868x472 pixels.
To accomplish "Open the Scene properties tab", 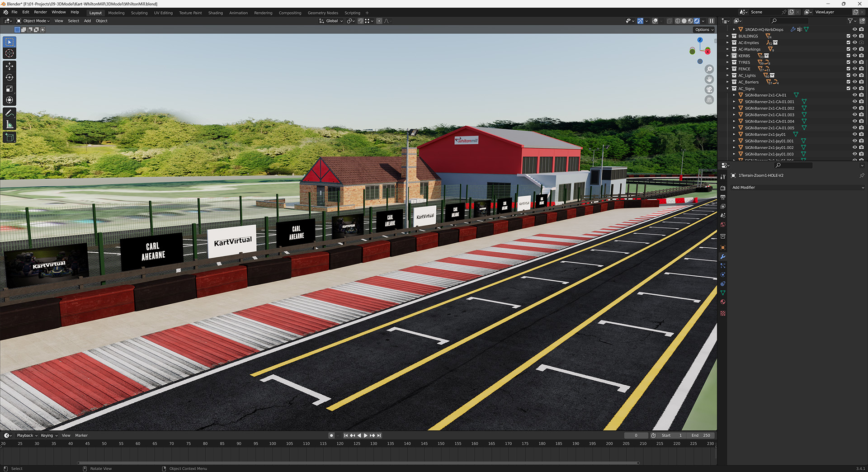I will [x=723, y=215].
